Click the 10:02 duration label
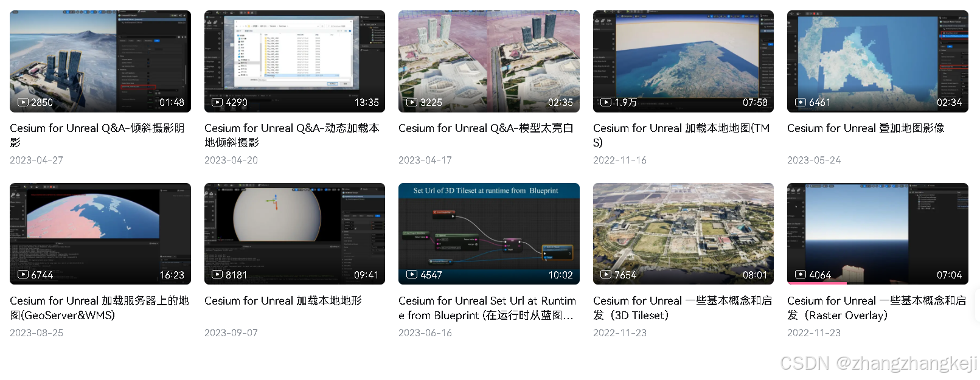The width and height of the screenshot is (980, 380). pos(560,275)
